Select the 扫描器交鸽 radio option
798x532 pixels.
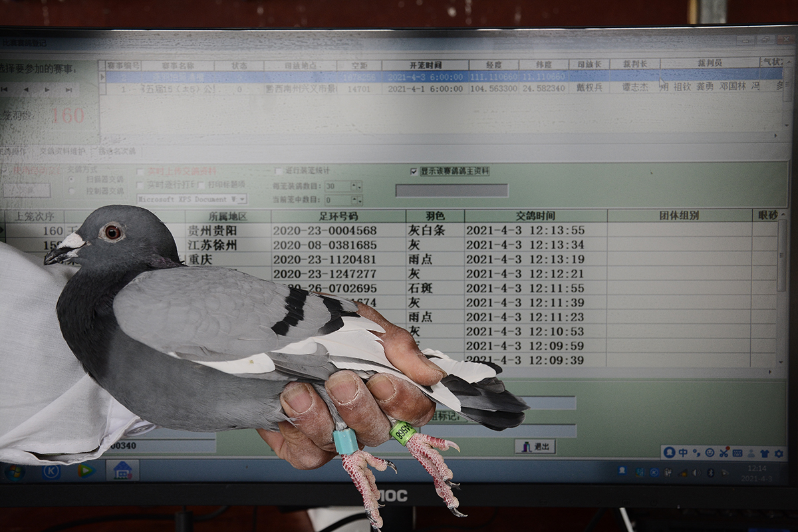pyautogui.click(x=71, y=179)
